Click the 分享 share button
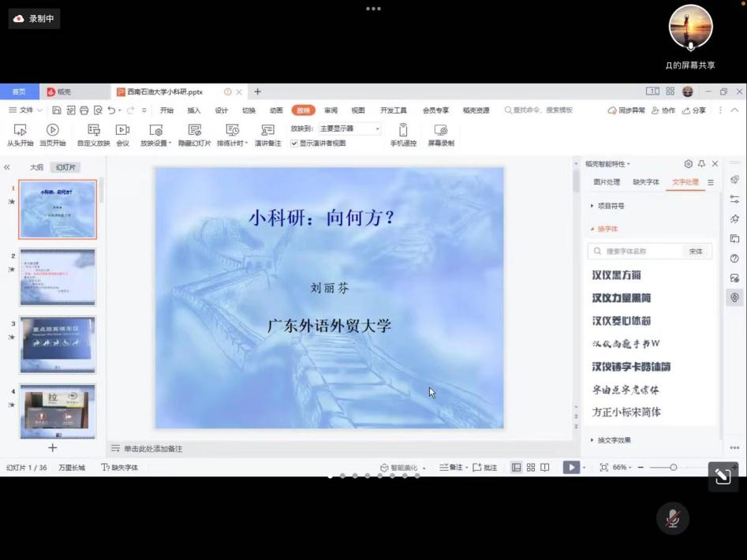This screenshot has width=747, height=560. 694,110
